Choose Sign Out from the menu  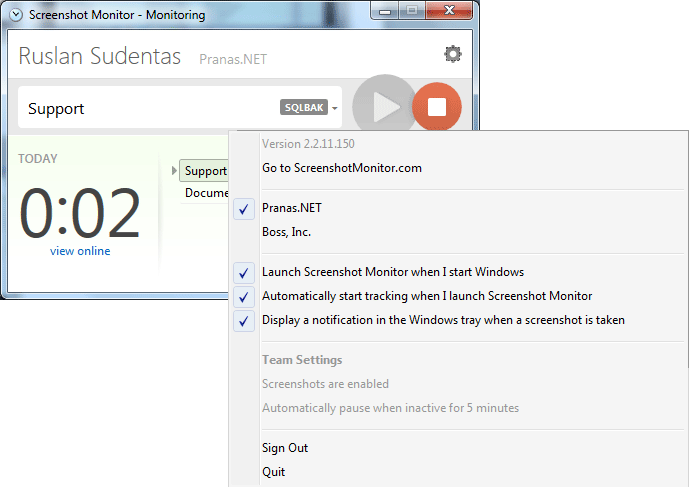(x=285, y=448)
